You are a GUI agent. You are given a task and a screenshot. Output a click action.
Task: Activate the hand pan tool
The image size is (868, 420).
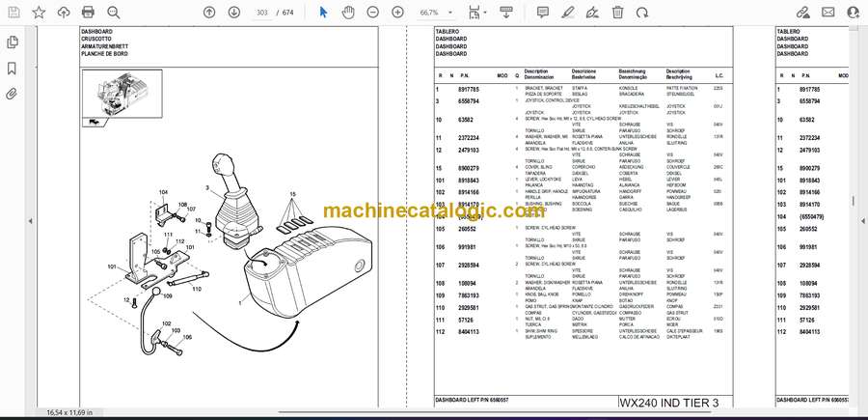(347, 13)
